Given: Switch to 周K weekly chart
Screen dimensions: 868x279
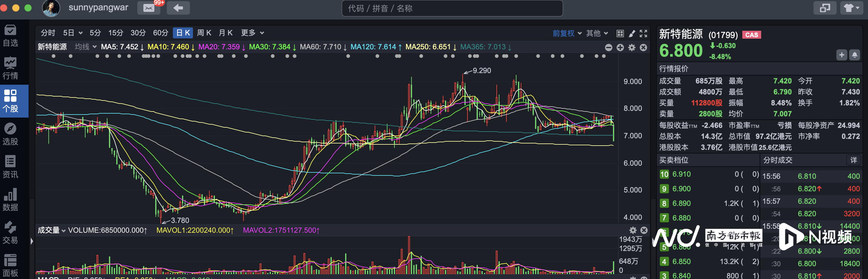Looking at the screenshot, I should [x=204, y=33].
